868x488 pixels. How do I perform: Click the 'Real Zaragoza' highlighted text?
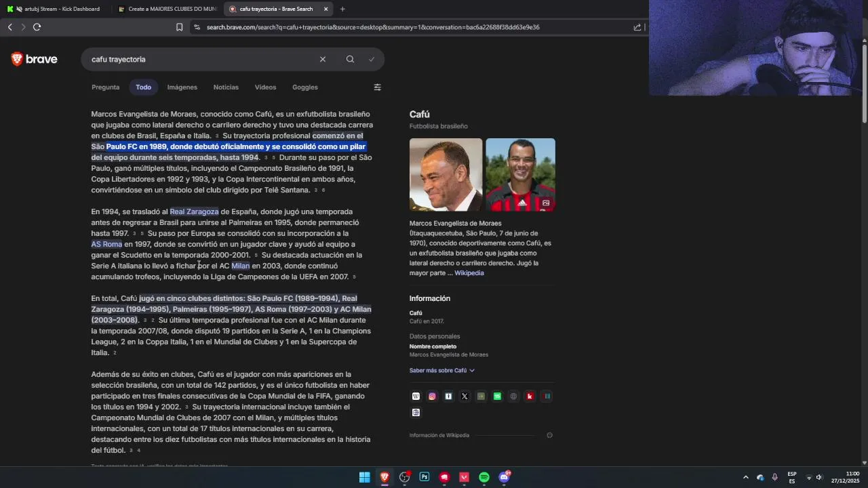(194, 211)
